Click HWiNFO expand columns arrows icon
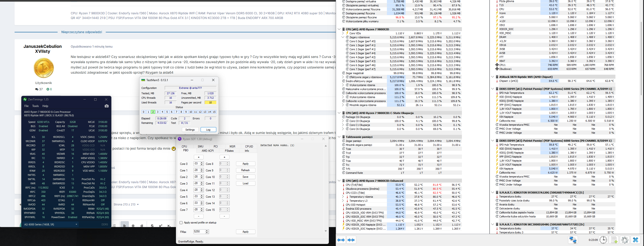Viewport: 644px width, 246px height. 341,240
